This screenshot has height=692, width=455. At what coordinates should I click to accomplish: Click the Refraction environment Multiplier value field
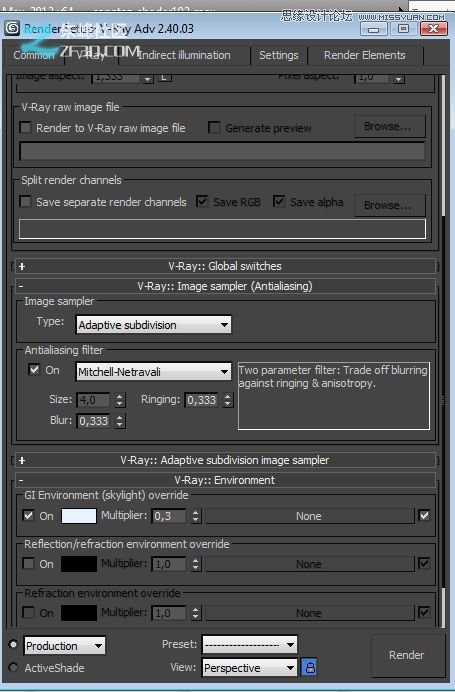point(169,613)
